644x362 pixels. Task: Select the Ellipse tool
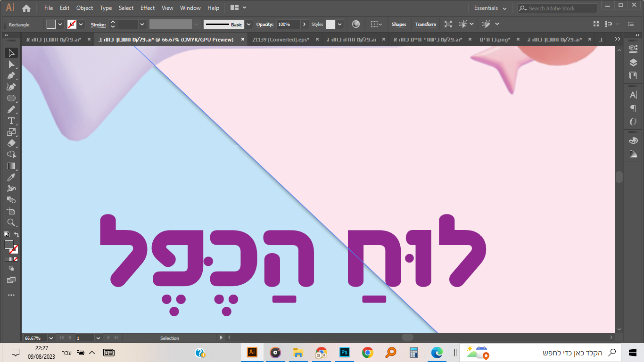point(11,98)
